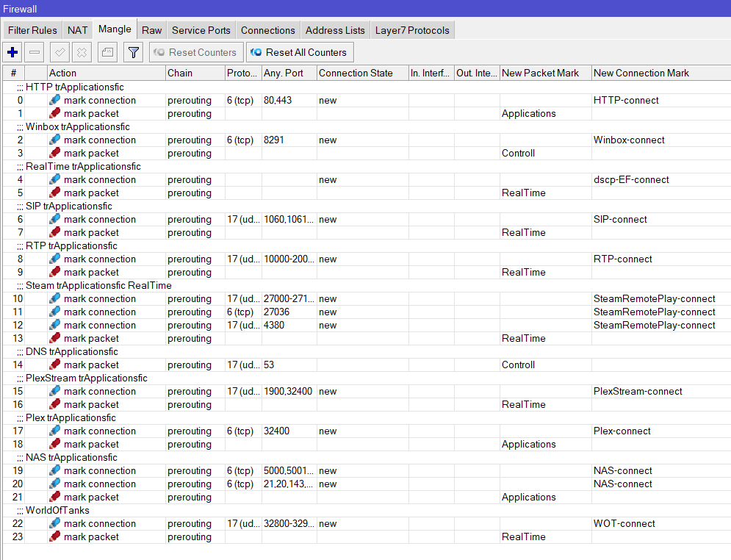Viewport: 731px width, 560px height.
Task: Click mark connection icon in rule 0
Action: 55,101
